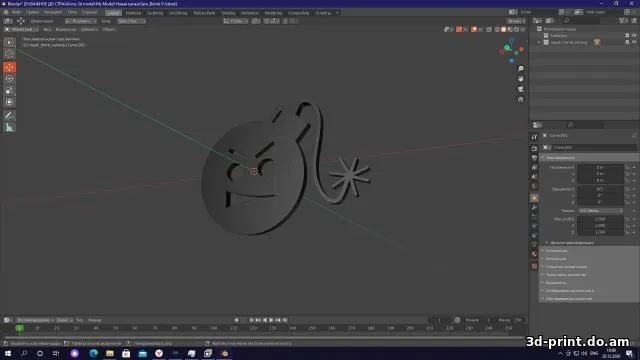The width and height of the screenshot is (640, 360).
Task: Select the 3D Cursor tool
Action: pyautogui.click(x=9, y=53)
